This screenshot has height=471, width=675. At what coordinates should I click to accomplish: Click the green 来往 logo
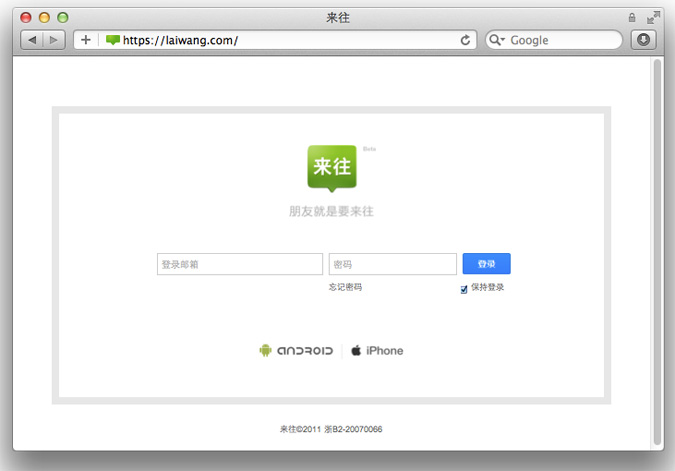(x=332, y=168)
